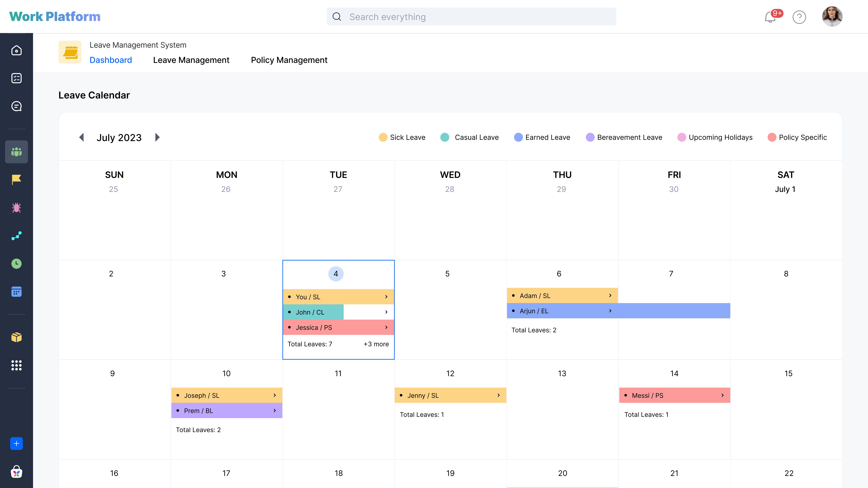Open the help question mark icon
Screen dimensions: 868x488
pyautogui.click(x=799, y=17)
